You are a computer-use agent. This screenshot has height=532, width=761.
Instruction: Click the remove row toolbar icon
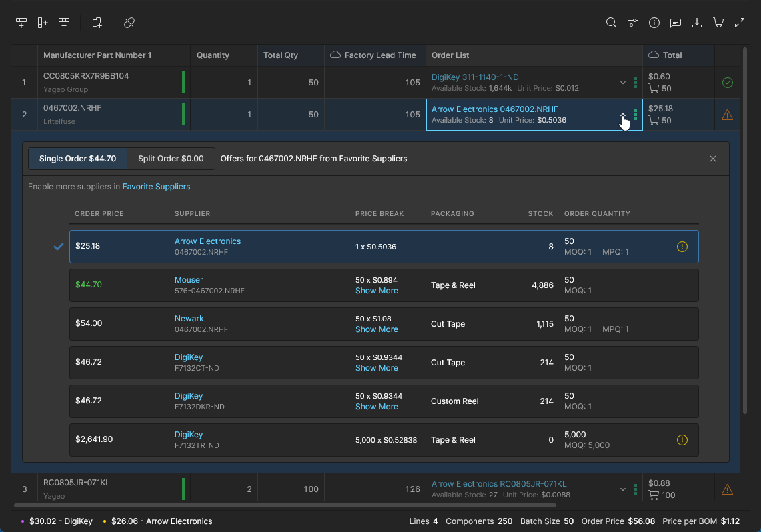click(64, 23)
